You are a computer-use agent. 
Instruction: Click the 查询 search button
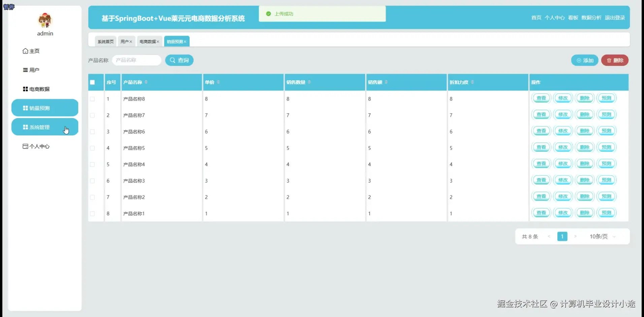(179, 60)
